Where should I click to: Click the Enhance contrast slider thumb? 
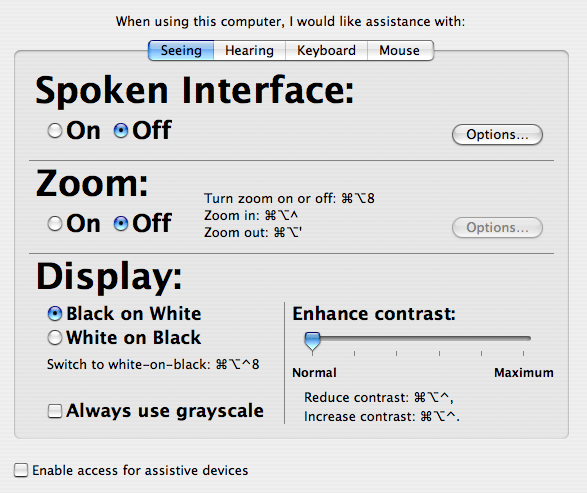pos(312,341)
